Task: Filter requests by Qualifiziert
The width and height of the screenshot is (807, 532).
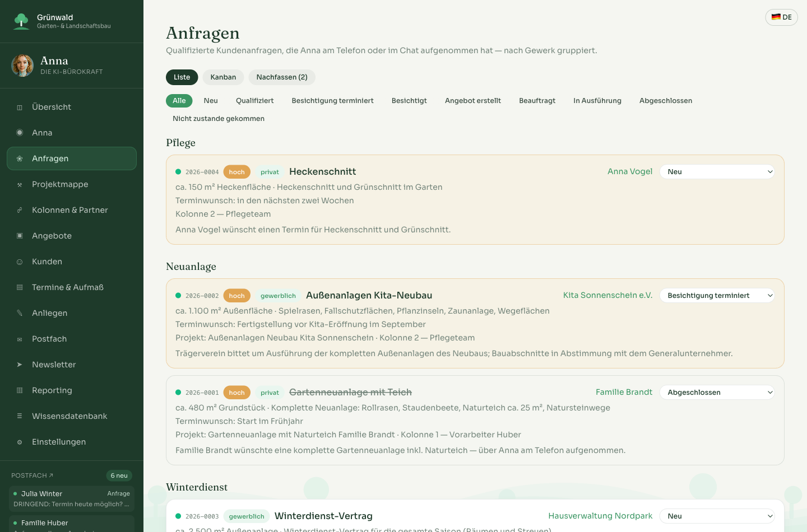Action: click(x=255, y=101)
